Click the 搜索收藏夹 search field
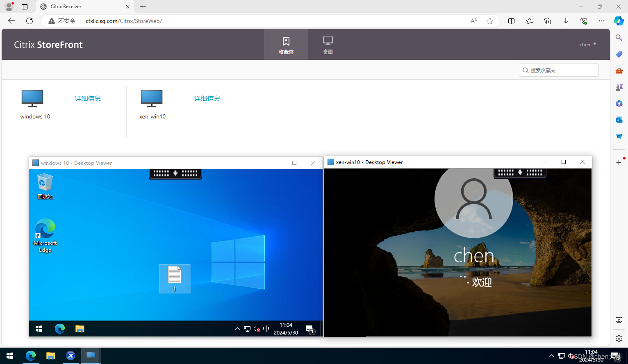Viewport: 628px width, 364px height. [x=558, y=70]
